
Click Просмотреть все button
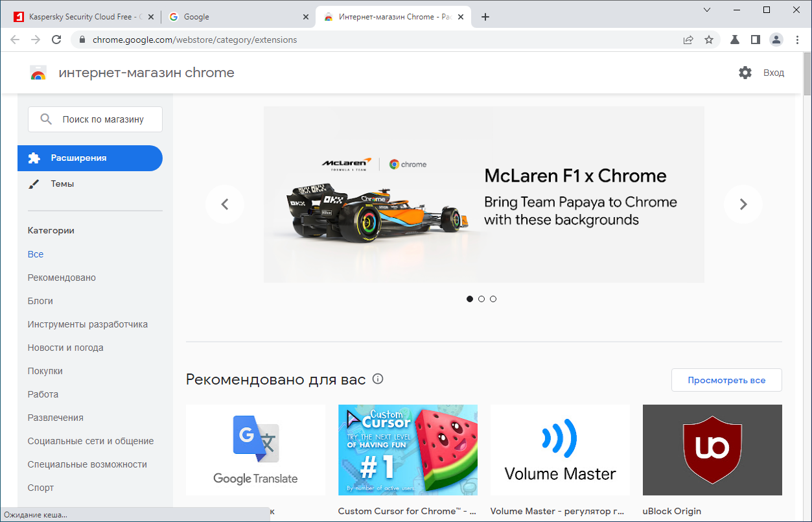point(726,380)
